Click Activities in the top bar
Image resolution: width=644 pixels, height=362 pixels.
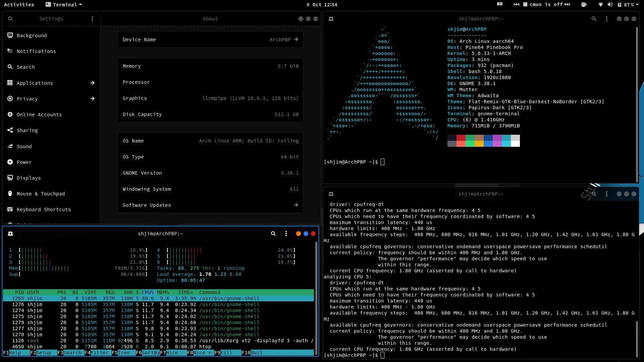pyautogui.click(x=19, y=5)
